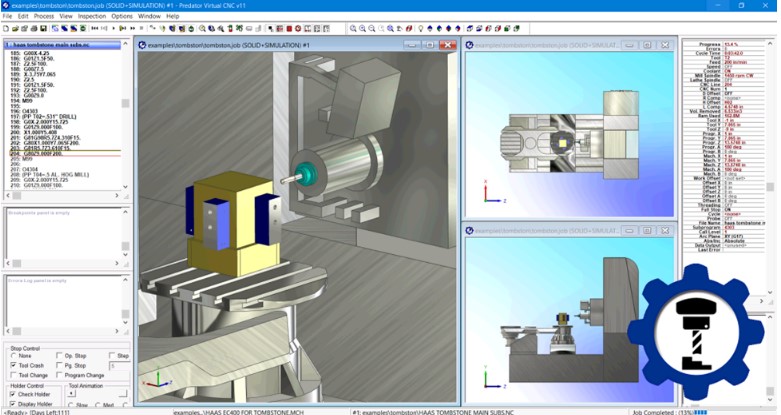Click the blue-filled magnifier zoom icon

(390, 28)
